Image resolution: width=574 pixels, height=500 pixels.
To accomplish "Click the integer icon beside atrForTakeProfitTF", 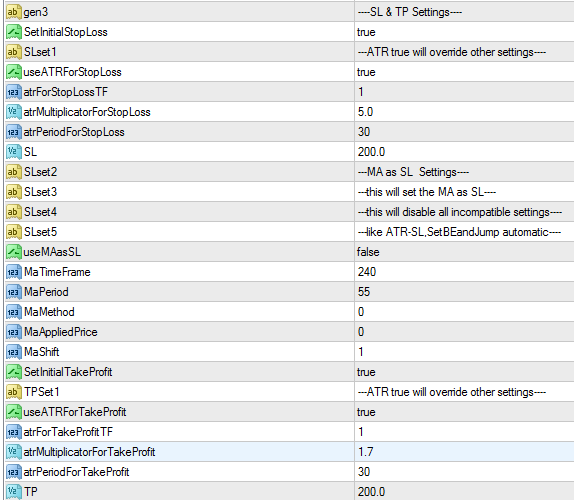I will 14,432.
